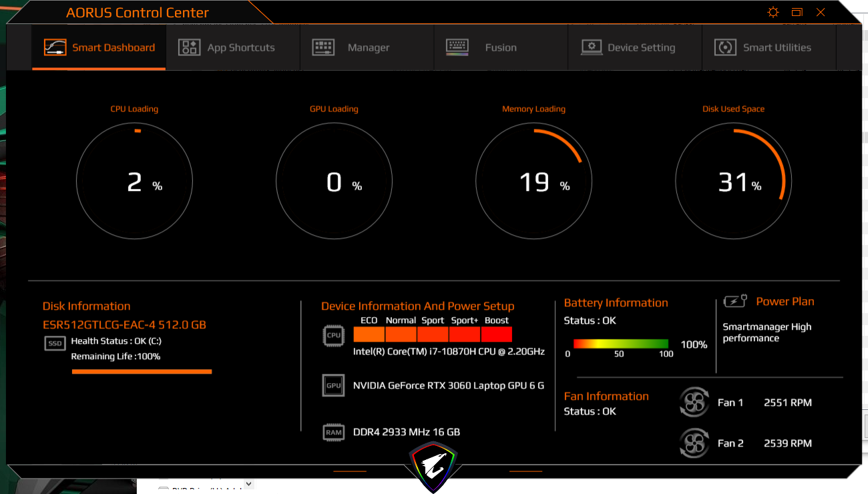Select Sport power mode

point(433,334)
